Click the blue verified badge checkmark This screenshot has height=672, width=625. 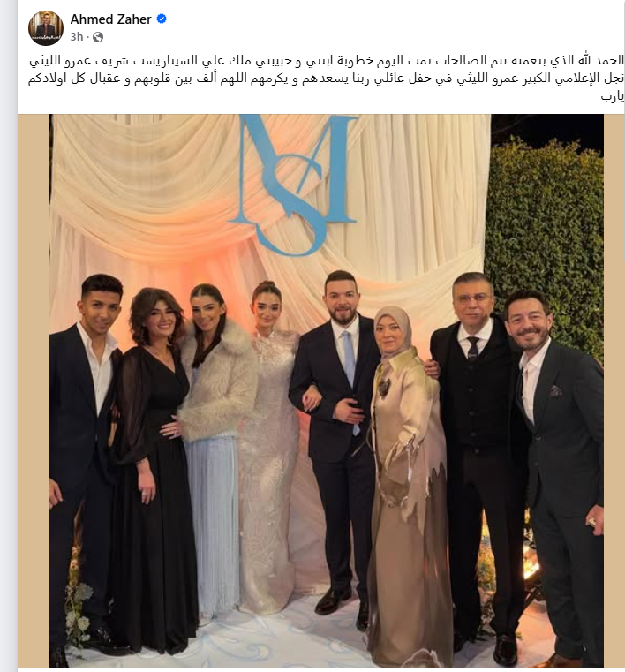(x=162, y=19)
